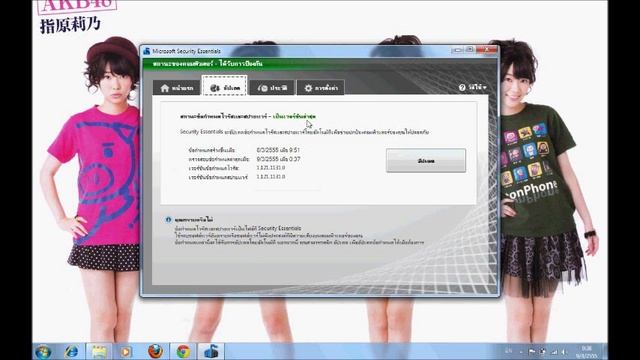Maximize the Security Essentials window
This screenshot has height=360, width=640.
pyautogui.click(x=469, y=50)
